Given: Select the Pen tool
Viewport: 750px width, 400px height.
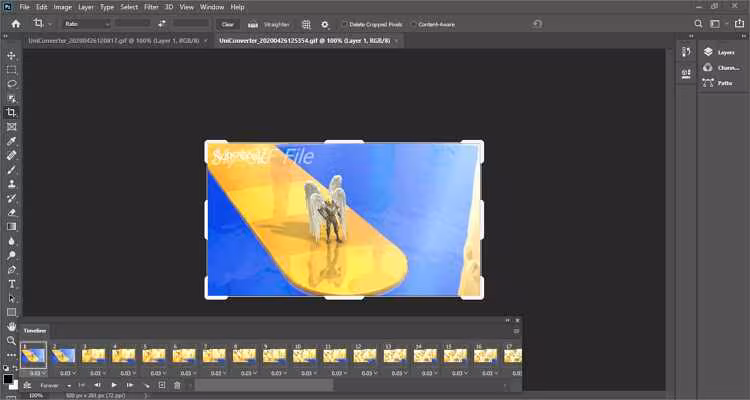Looking at the screenshot, I should click(11, 269).
